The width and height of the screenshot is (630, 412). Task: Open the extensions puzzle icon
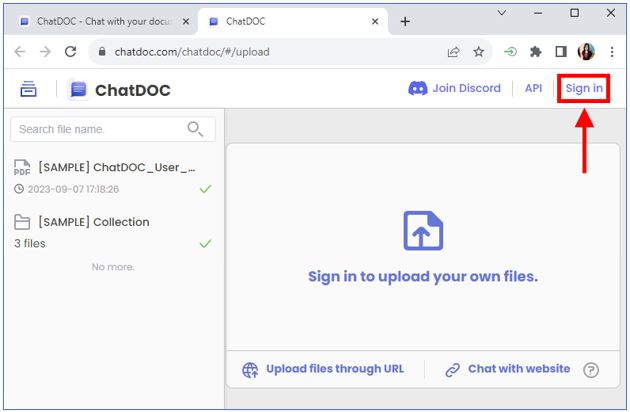coord(536,52)
